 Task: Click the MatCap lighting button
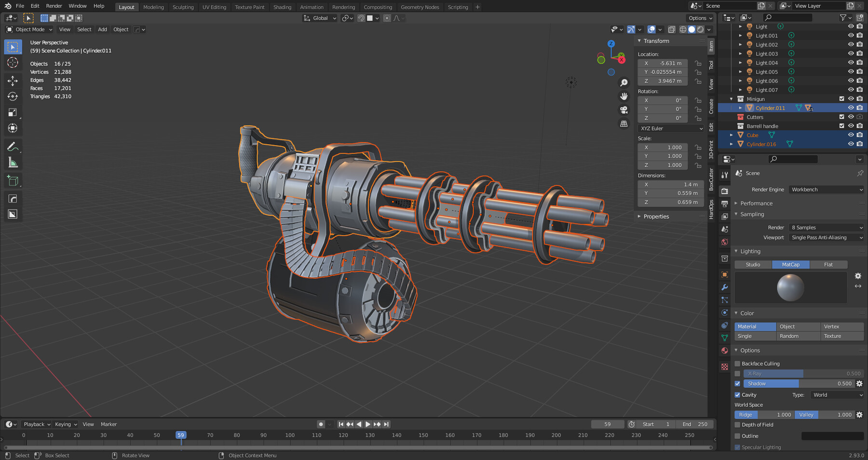(x=790, y=265)
